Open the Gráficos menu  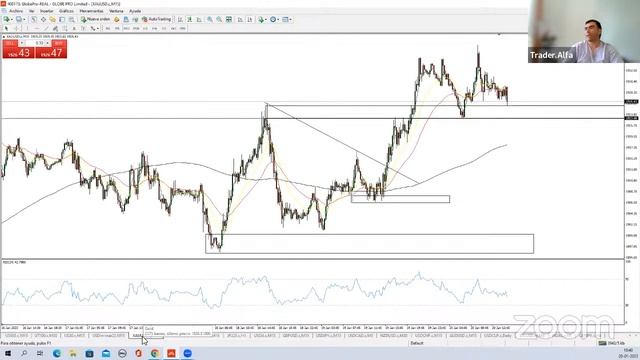(x=66, y=11)
